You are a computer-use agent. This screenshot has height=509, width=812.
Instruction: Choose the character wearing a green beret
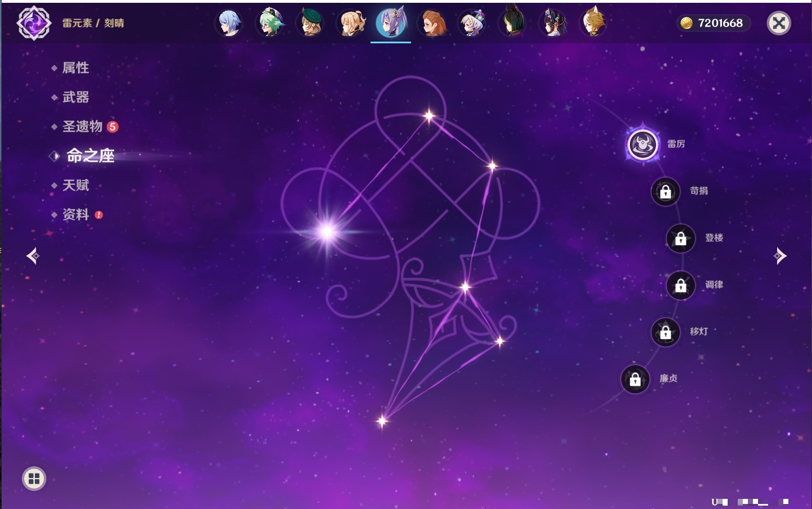(310, 23)
